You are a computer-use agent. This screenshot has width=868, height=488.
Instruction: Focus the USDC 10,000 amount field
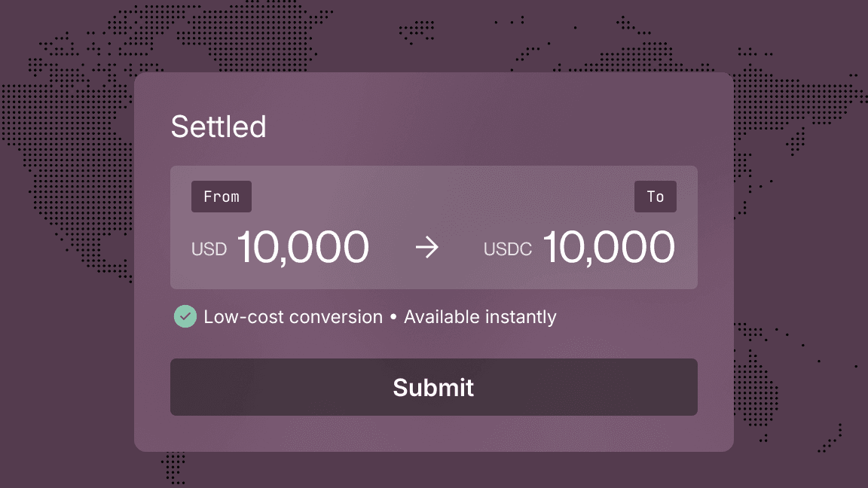point(608,248)
